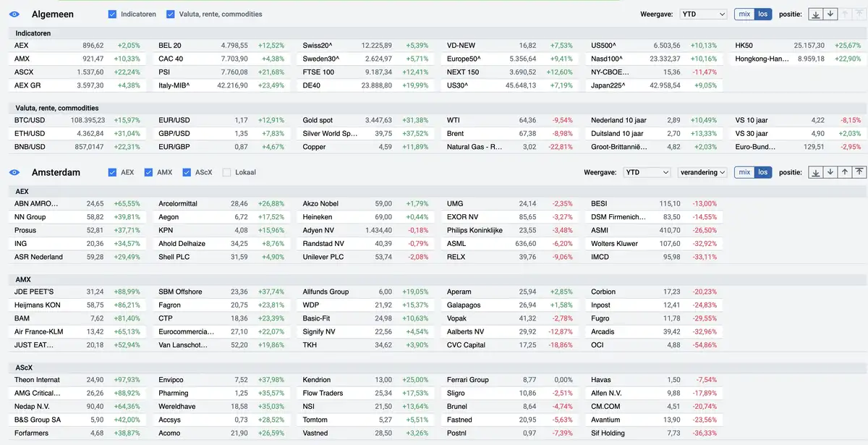Click Flow Traders
868x445 pixels.
click(x=323, y=393)
